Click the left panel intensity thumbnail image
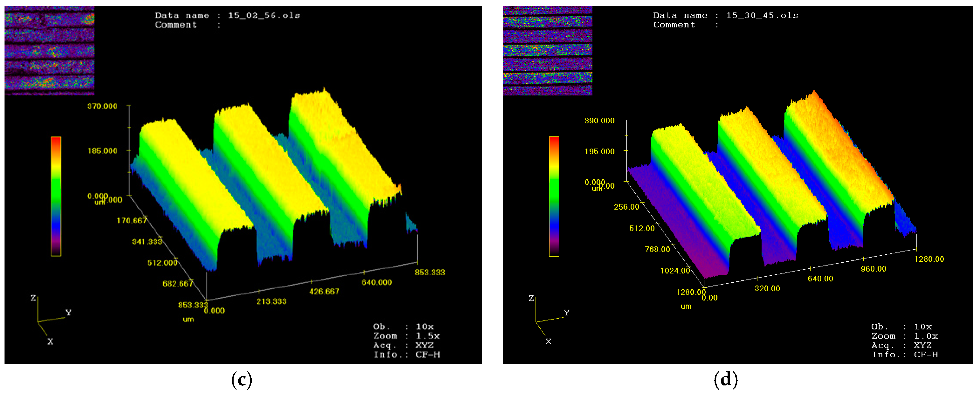The image size is (980, 395). coord(49,50)
